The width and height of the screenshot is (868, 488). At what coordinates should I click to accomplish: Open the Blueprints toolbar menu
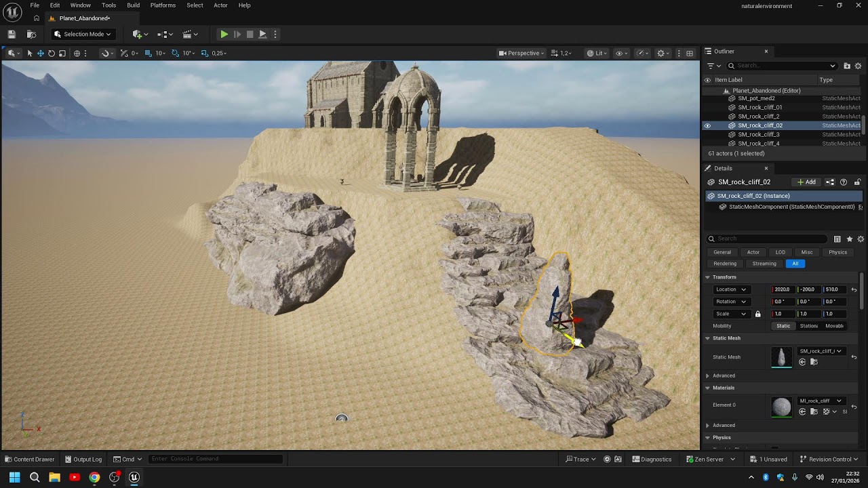(165, 34)
